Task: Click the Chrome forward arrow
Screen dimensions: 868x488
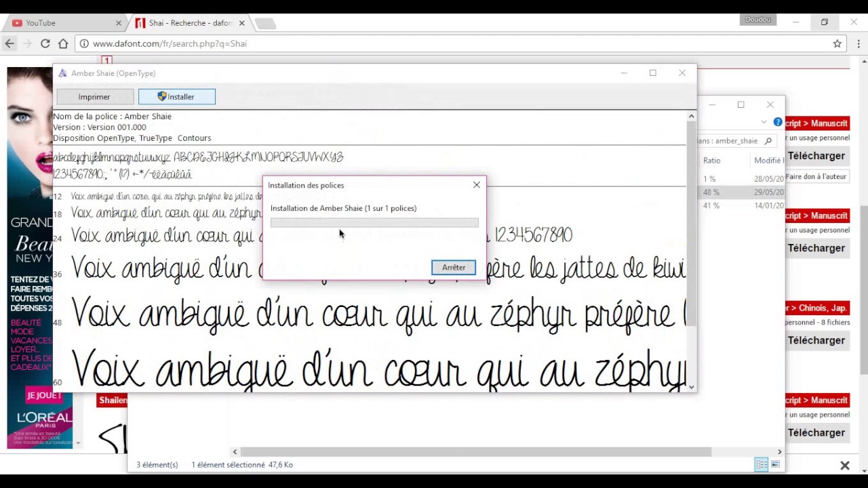Action: click(x=27, y=43)
